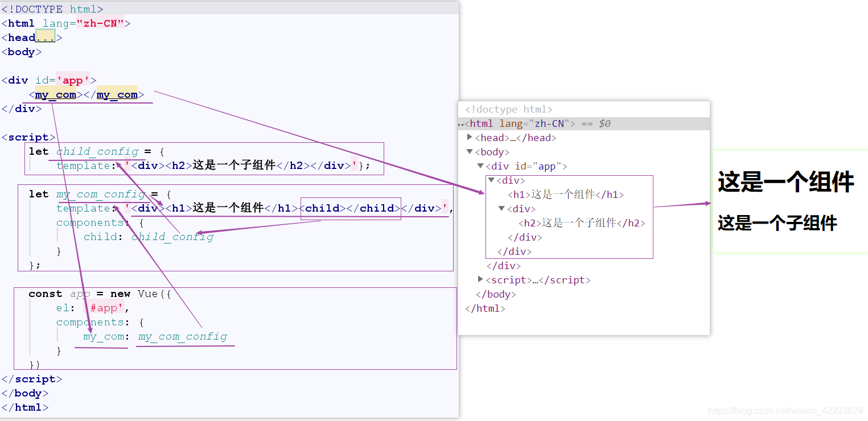Click the 'child: child_config' components entry
868x421 pixels.
coord(149,237)
